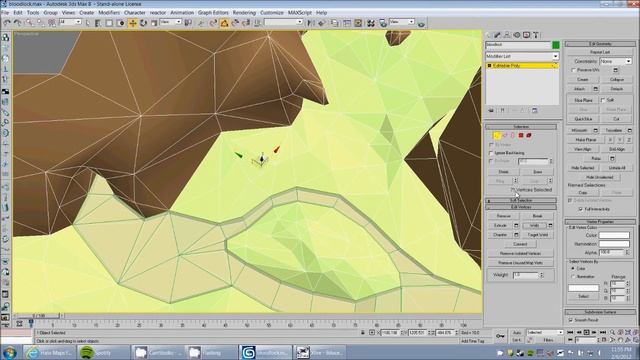
Task: Open the Modifiers menu
Action: click(109, 13)
